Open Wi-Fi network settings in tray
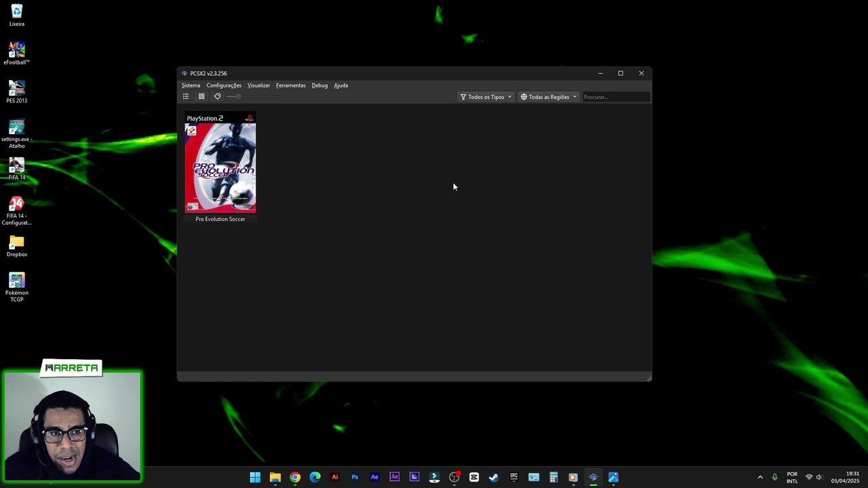This screenshot has height=488, width=868. point(808,477)
